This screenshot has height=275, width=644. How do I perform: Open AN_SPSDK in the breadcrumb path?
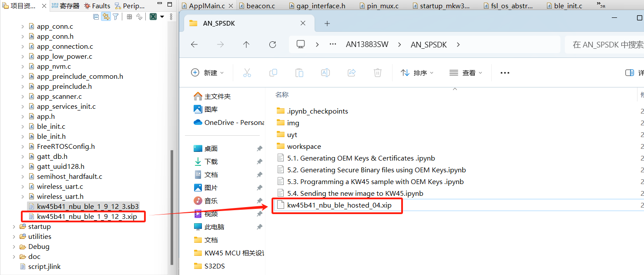pyautogui.click(x=428, y=44)
